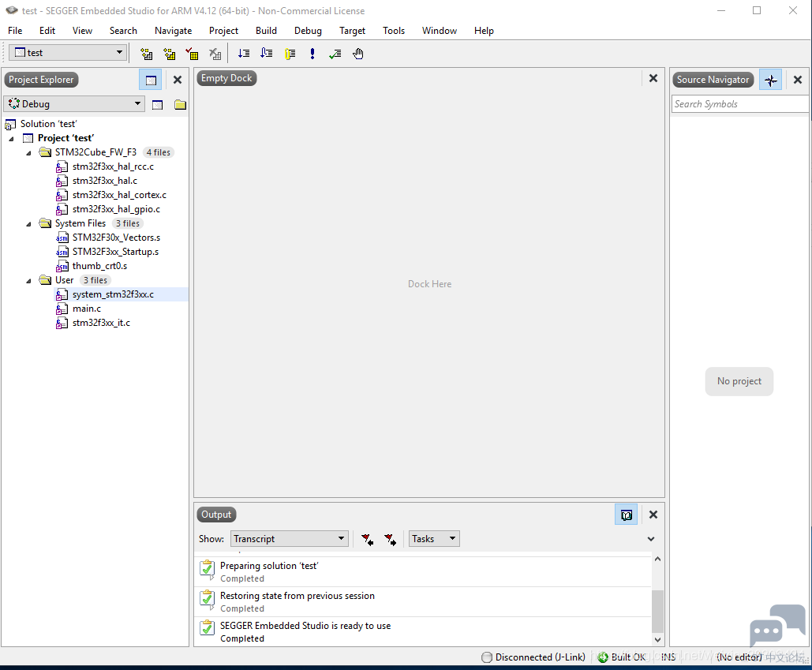Screen dimensions: 812x670
Task: Close the Output panel
Action: (653, 515)
